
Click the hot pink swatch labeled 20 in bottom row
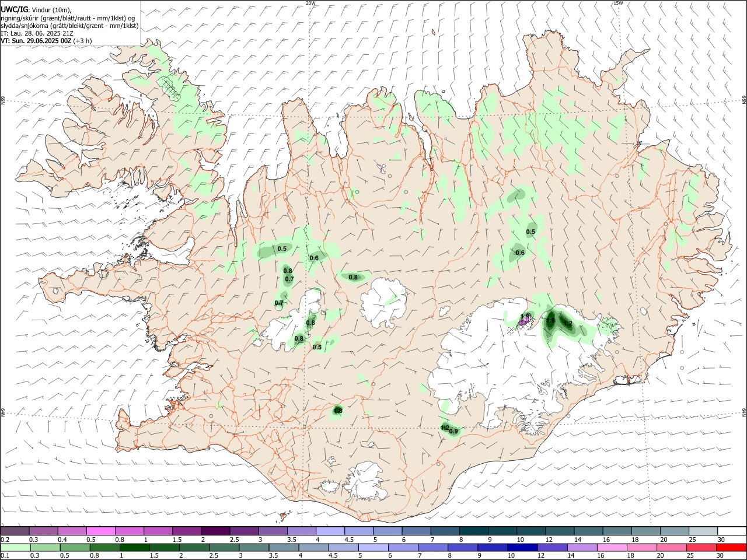pos(671,547)
